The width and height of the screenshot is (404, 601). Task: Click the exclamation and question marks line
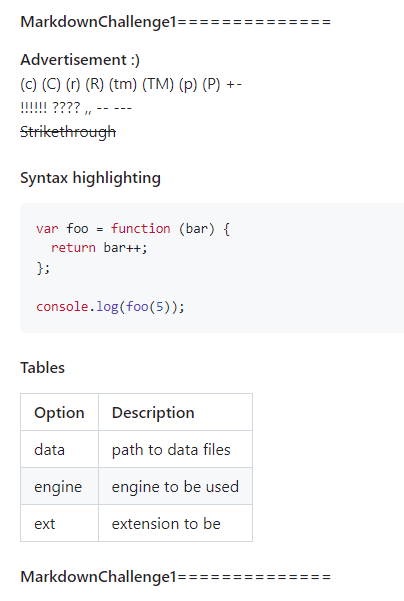tap(76, 108)
